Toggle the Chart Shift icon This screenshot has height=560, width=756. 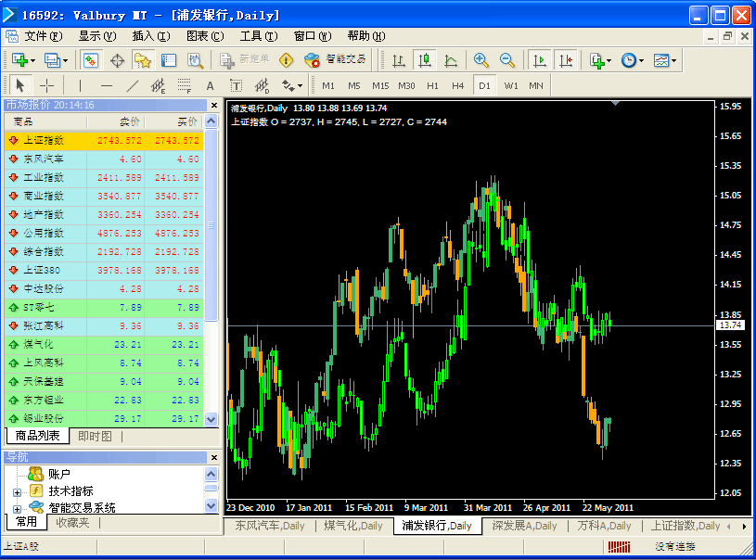[566, 60]
